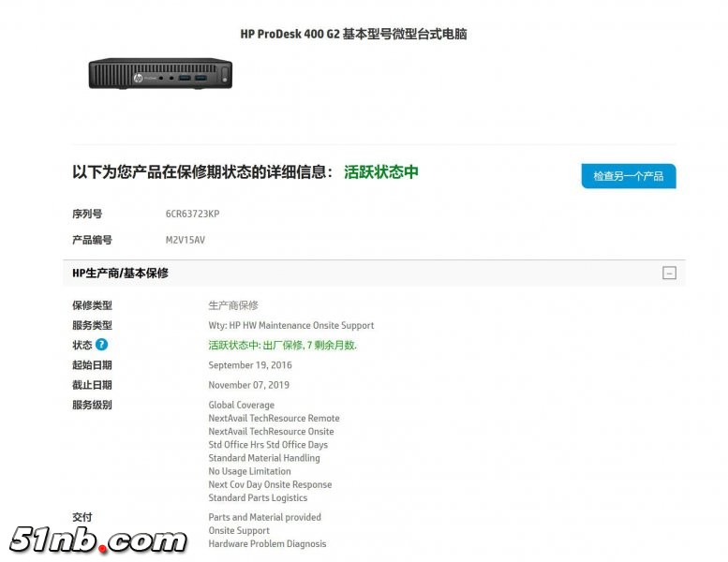The image size is (728, 562).
Task: Click the end date November 07, 2019
Action: click(x=248, y=385)
